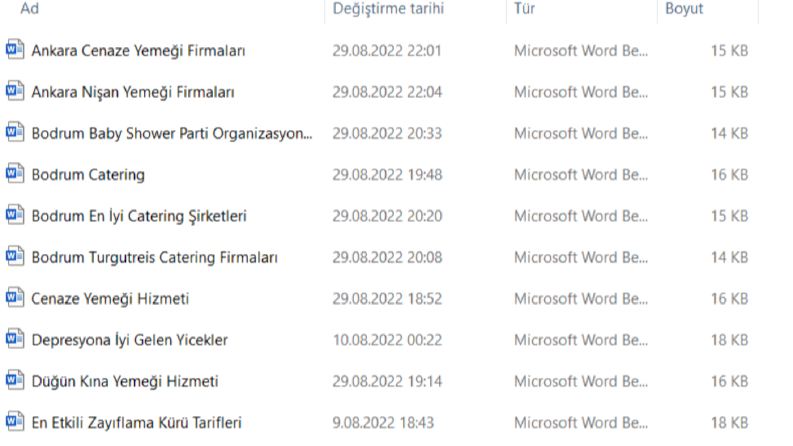The height and width of the screenshot is (446, 793).
Task: Select file Depresyona İyi Gelen Yicekler
Action: tap(129, 340)
